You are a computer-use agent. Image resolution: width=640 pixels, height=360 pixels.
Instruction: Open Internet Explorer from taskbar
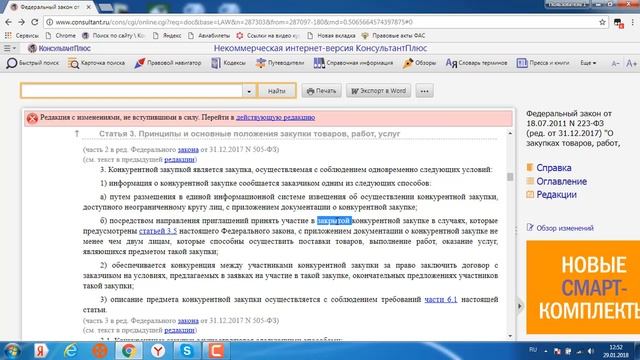pyautogui.click(x=71, y=351)
